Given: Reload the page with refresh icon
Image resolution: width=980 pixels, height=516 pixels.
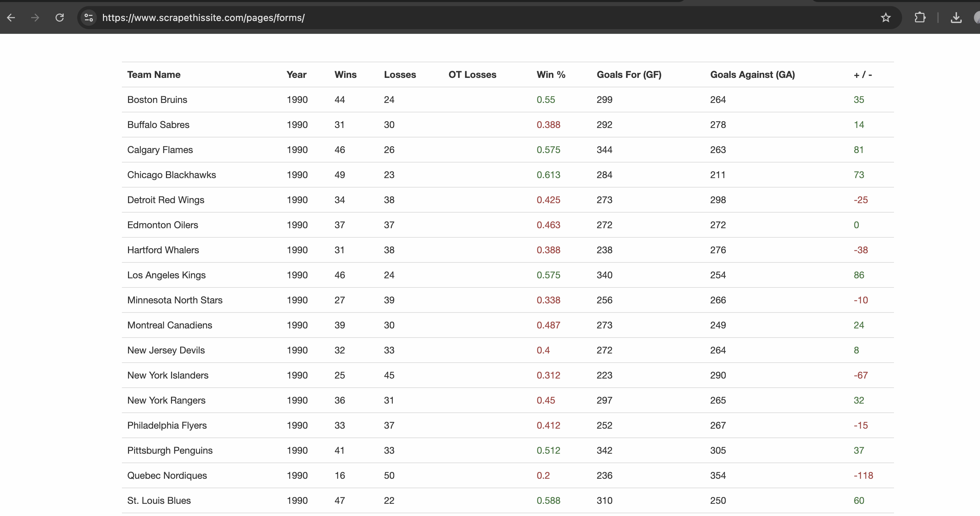Looking at the screenshot, I should (59, 18).
